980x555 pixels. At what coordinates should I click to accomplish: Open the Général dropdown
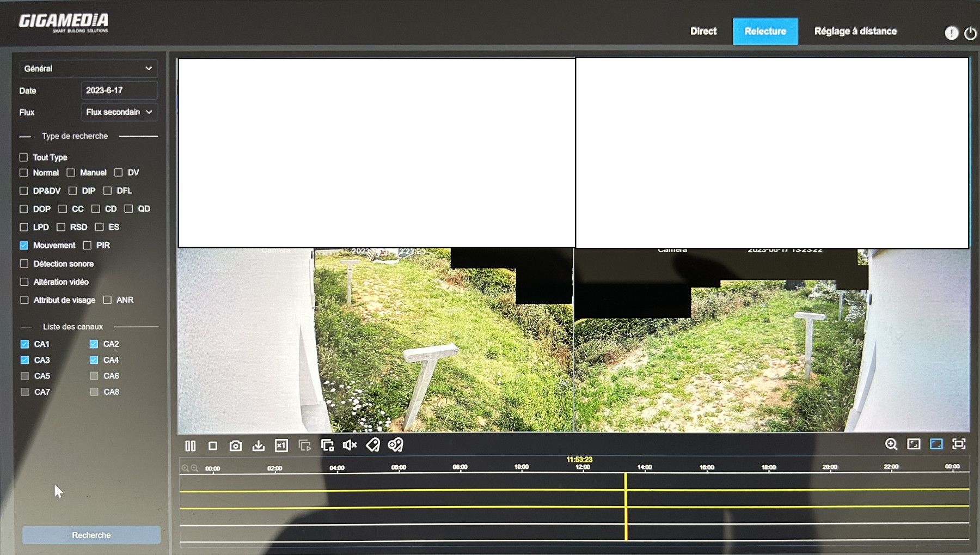pyautogui.click(x=88, y=69)
